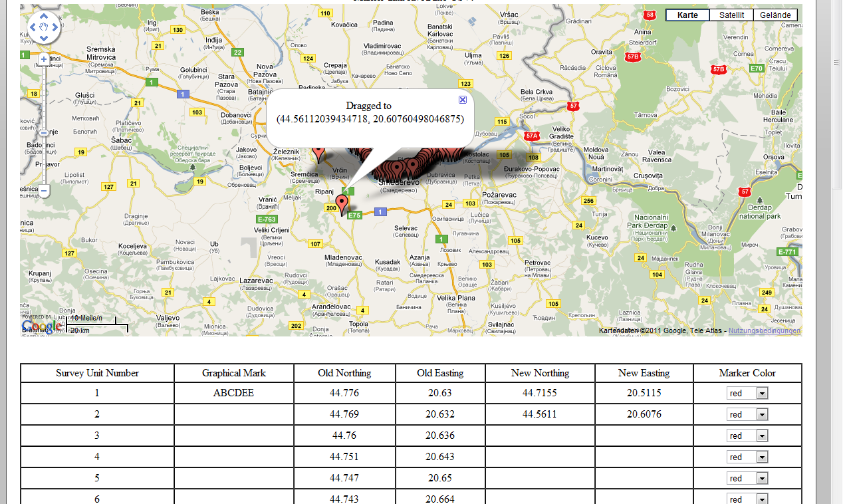Click the empty Graphical Mark cell in row 2
The image size is (843, 504).
(234, 414)
